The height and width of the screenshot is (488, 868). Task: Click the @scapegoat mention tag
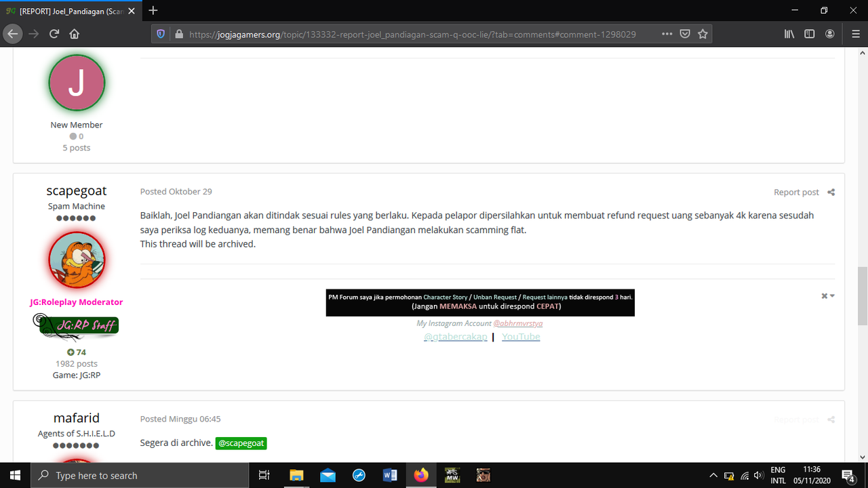click(241, 443)
